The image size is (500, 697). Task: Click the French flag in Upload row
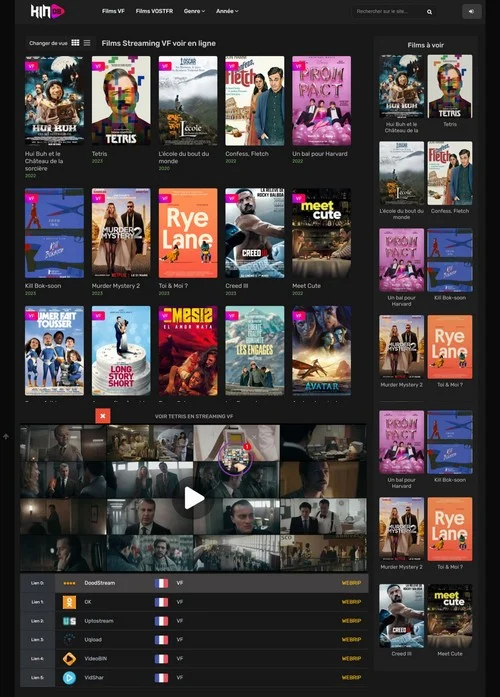[161, 640]
